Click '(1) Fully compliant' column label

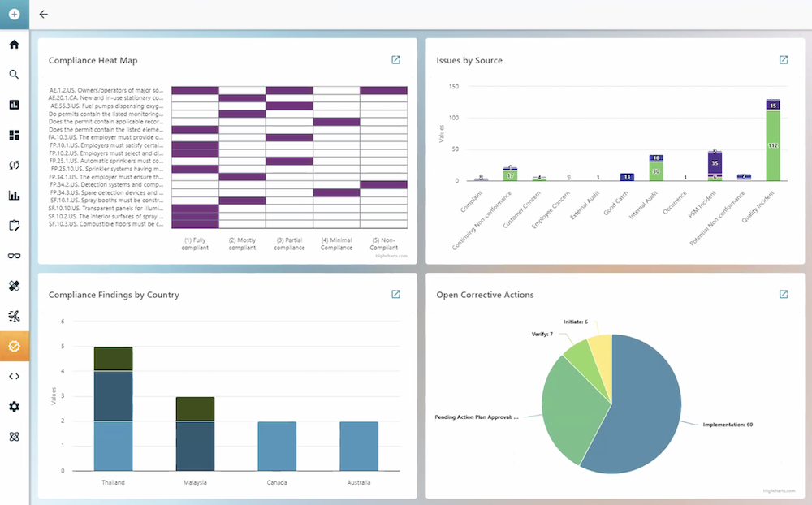pos(195,244)
